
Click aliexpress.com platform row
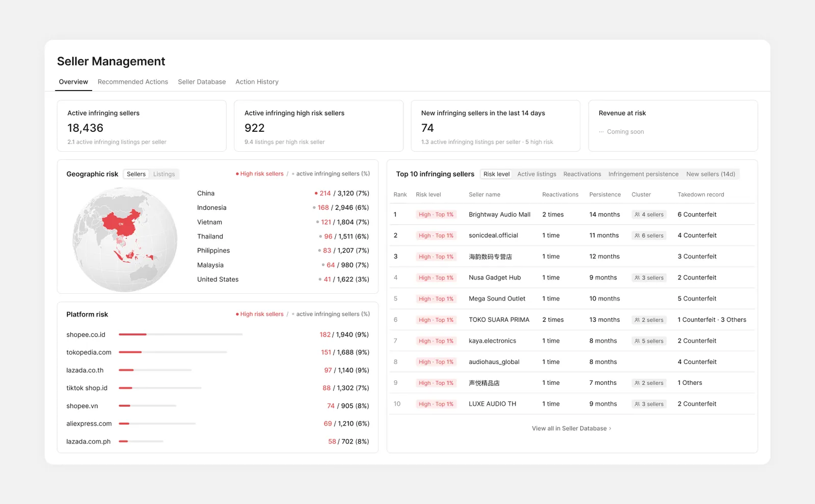218,424
